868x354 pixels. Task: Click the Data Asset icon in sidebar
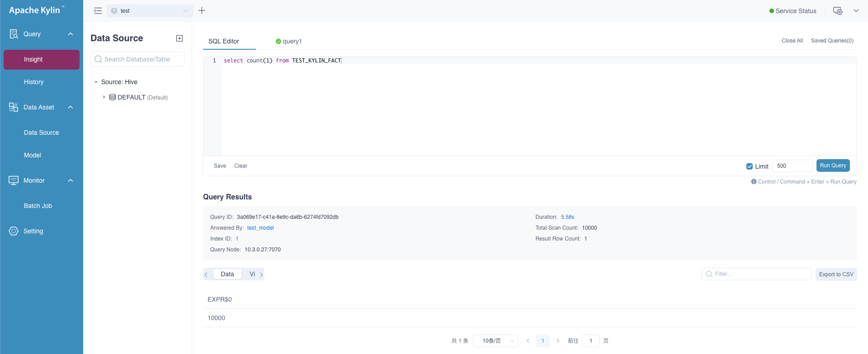coord(14,107)
